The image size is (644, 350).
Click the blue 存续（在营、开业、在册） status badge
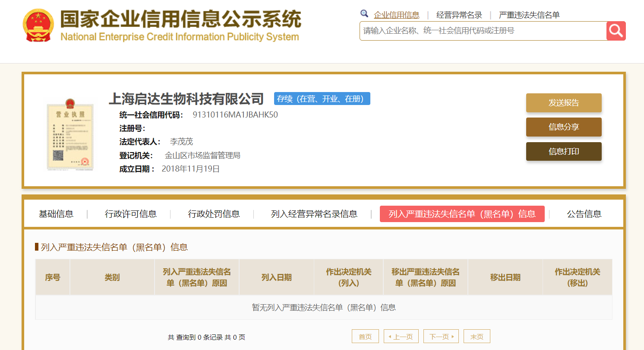pyautogui.click(x=322, y=99)
